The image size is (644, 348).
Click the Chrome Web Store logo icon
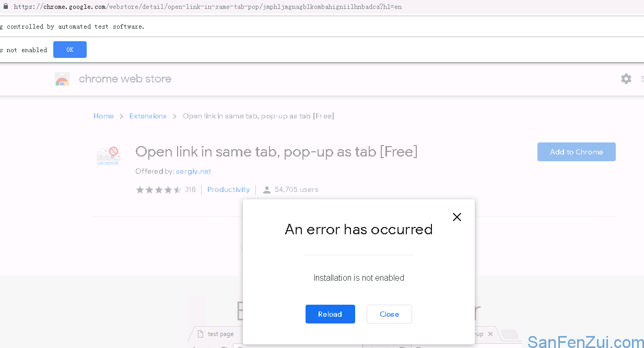click(62, 79)
